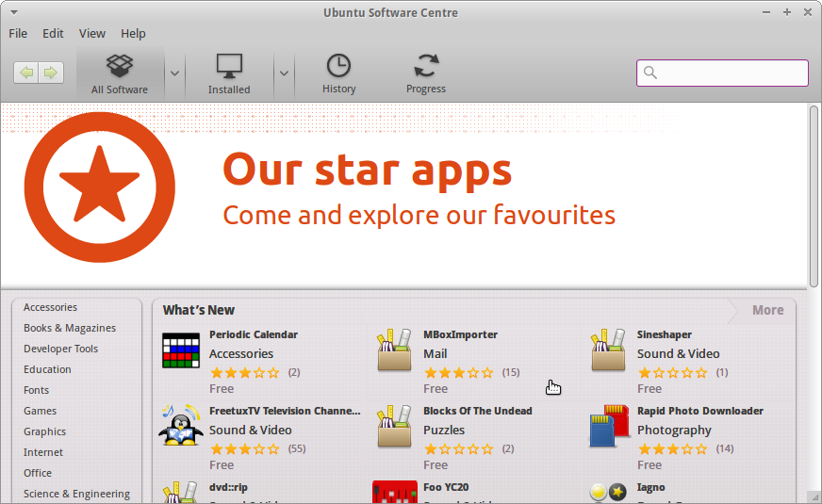Open the All Software view
Image resolution: width=822 pixels, height=504 pixels.
click(x=120, y=73)
